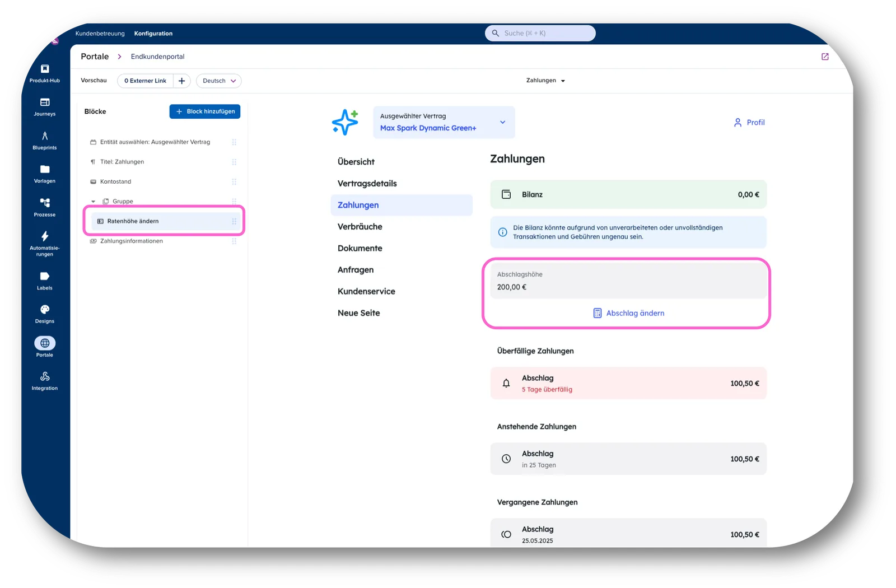Open Vorlagen folder icon

[x=45, y=169]
